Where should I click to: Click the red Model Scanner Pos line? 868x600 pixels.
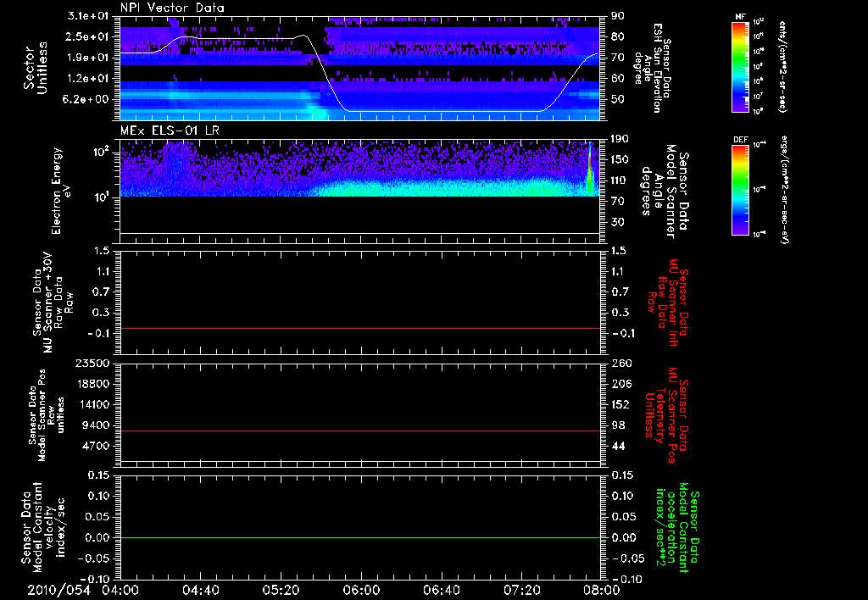(359, 431)
